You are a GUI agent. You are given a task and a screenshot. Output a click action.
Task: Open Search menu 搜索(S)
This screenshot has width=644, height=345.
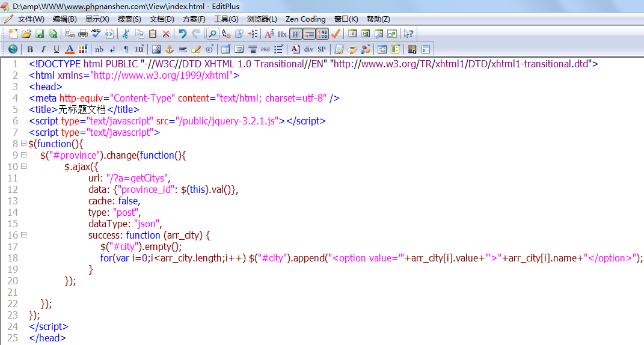coord(129,19)
